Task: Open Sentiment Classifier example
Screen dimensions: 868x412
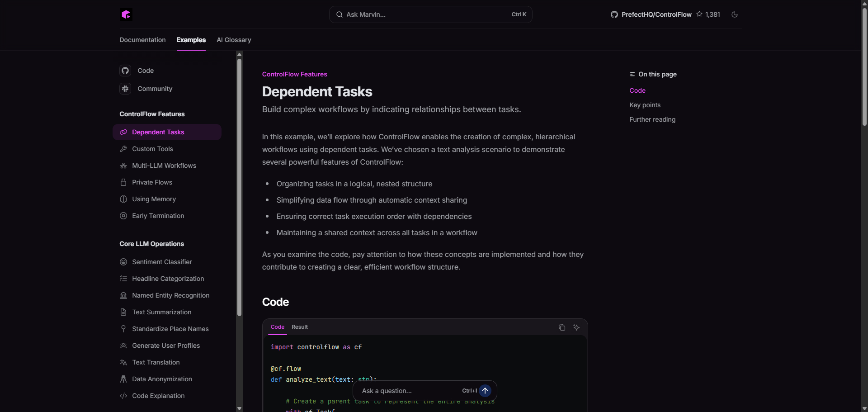Action: pos(162,262)
